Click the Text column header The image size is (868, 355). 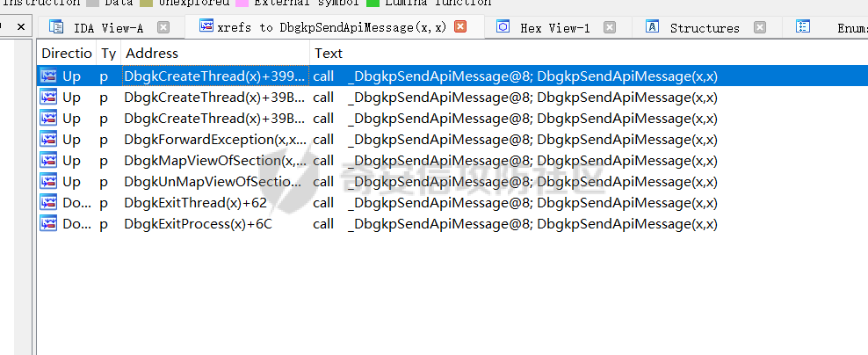click(329, 54)
